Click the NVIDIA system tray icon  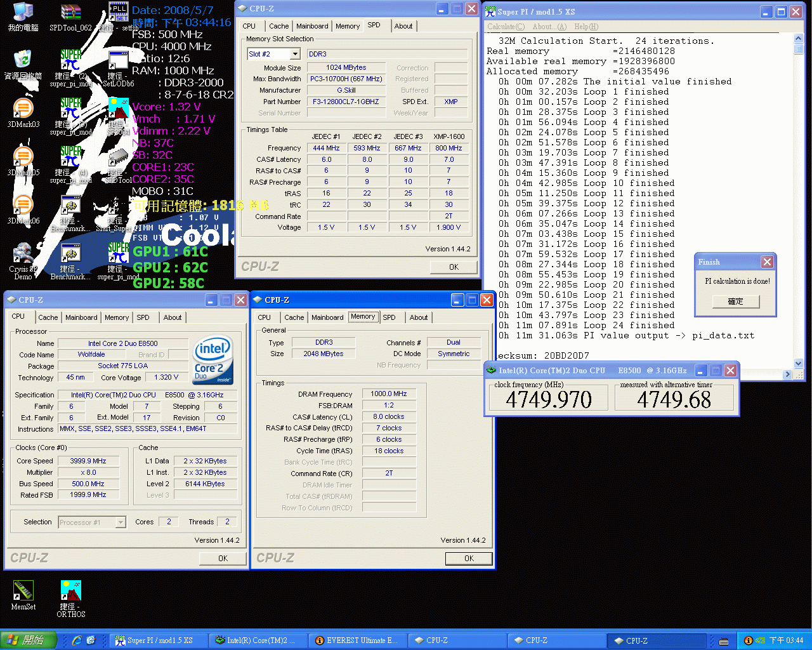[759, 640]
